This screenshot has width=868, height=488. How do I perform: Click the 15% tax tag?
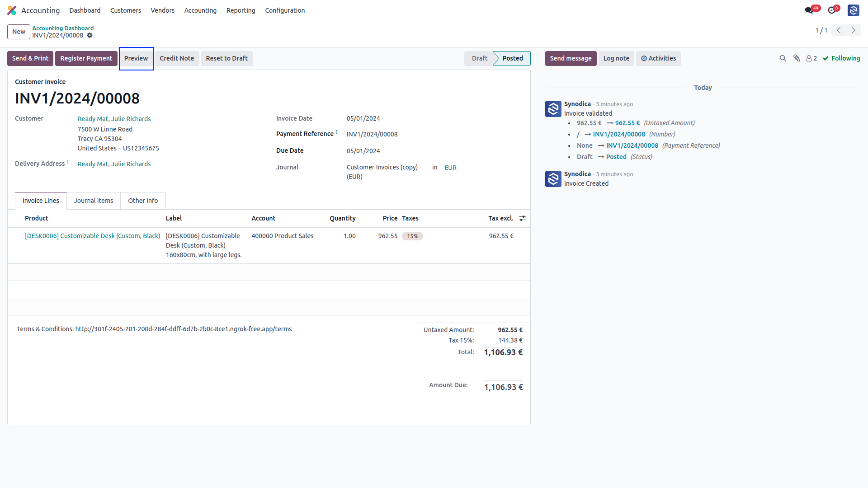412,236
